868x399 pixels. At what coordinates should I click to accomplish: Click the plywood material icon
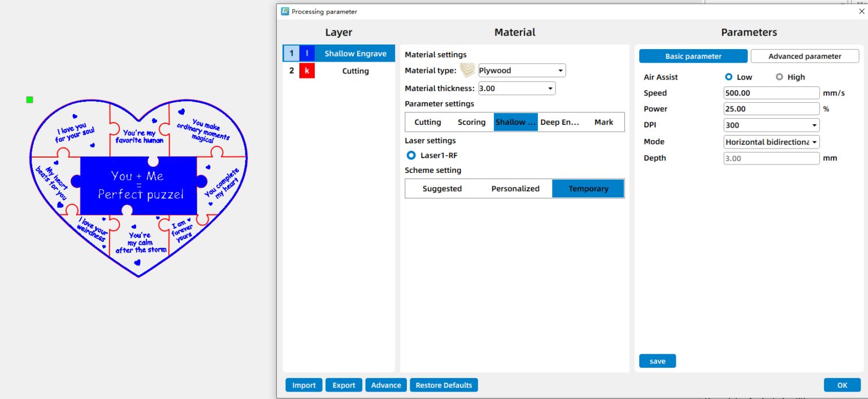pos(467,71)
